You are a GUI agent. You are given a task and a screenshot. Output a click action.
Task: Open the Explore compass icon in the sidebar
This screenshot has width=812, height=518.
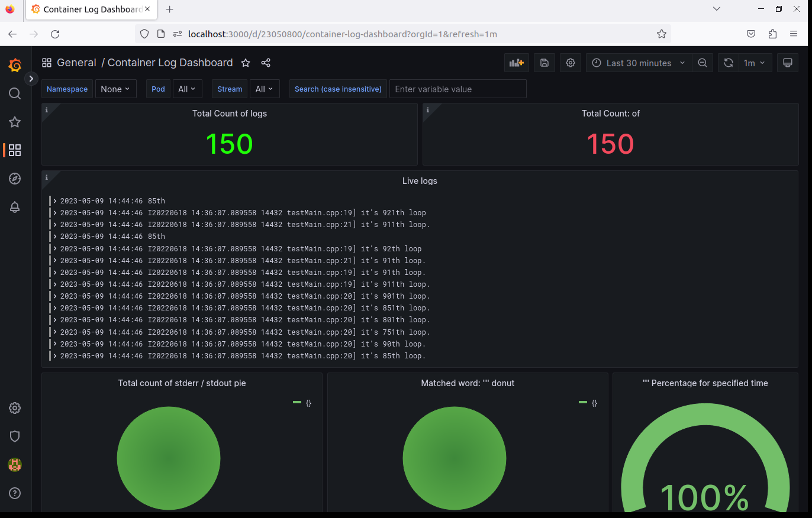pyautogui.click(x=15, y=179)
